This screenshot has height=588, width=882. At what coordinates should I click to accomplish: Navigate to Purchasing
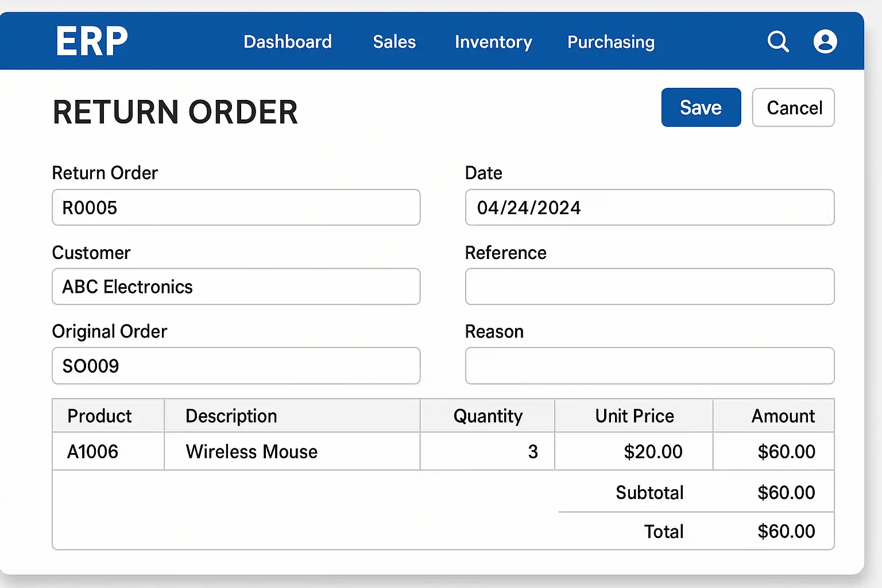click(x=611, y=42)
